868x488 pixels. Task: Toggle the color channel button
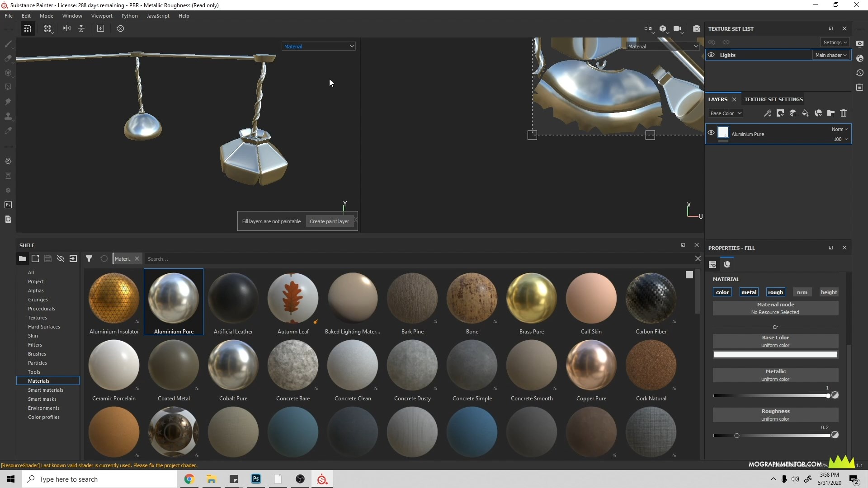pos(722,292)
